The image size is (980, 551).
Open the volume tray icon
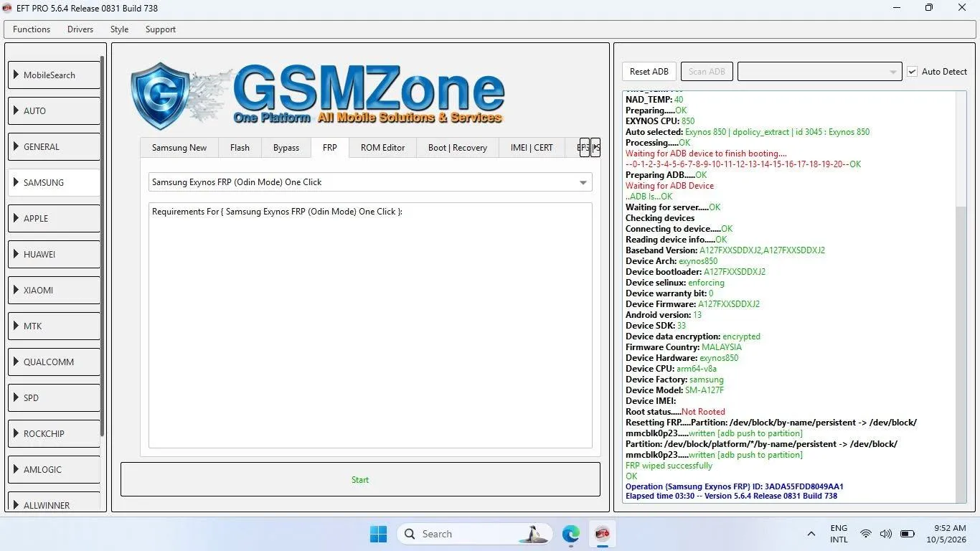coord(886,534)
